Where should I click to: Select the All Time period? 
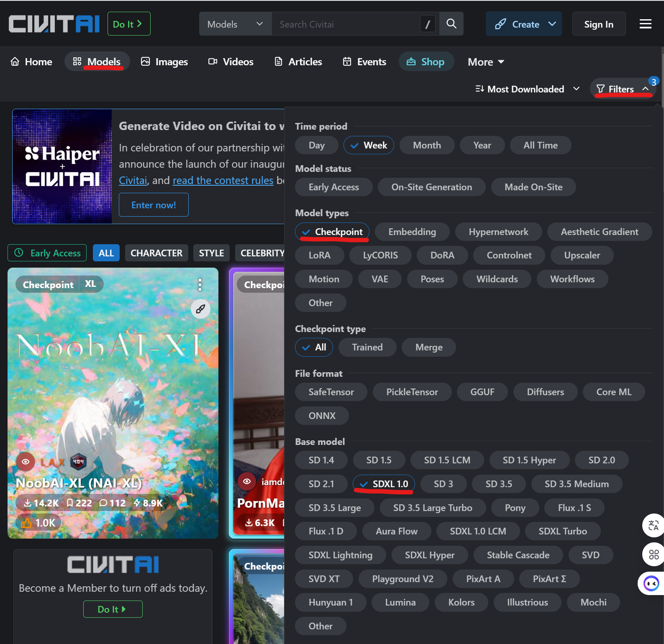541,146
